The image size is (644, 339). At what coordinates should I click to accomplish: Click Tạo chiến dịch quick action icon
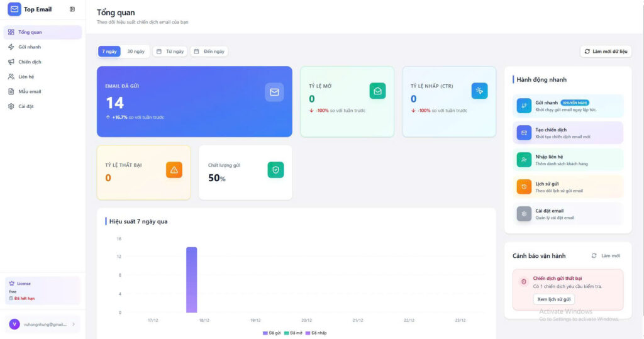(524, 133)
